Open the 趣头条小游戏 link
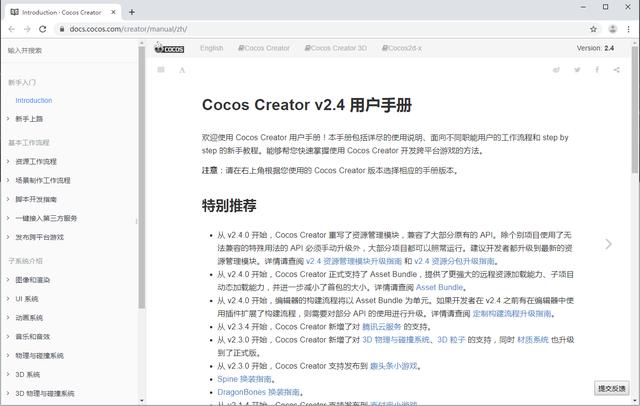640x406 pixels. (x=394, y=366)
